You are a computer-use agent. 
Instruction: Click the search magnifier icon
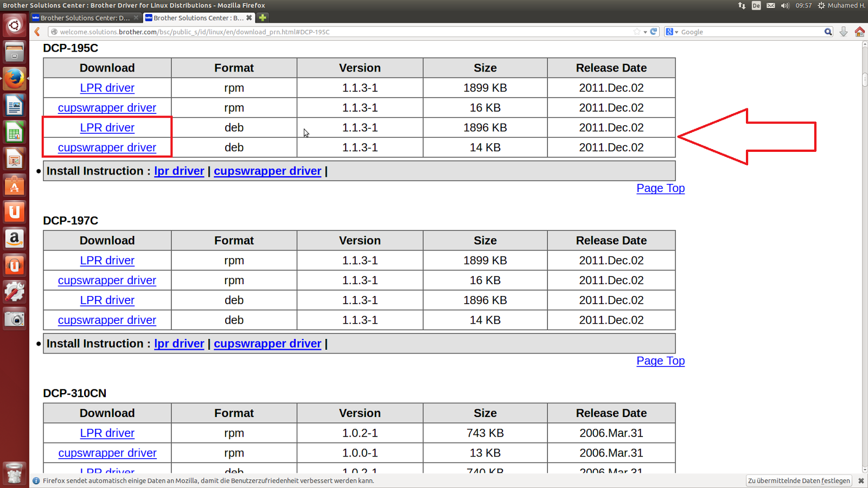(828, 32)
